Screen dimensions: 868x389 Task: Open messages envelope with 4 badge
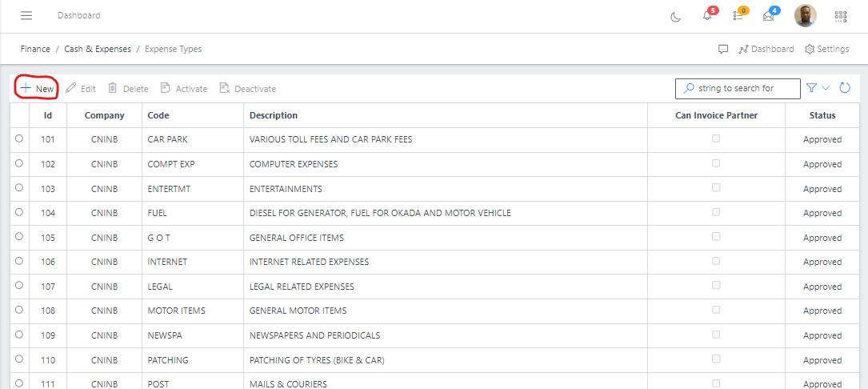click(768, 15)
